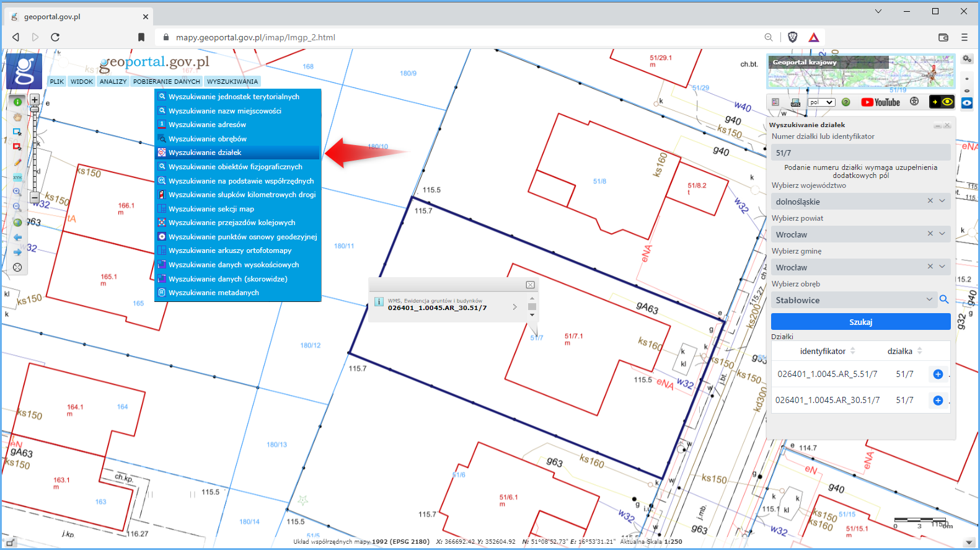Choose the pencil drawing tool

(17, 162)
